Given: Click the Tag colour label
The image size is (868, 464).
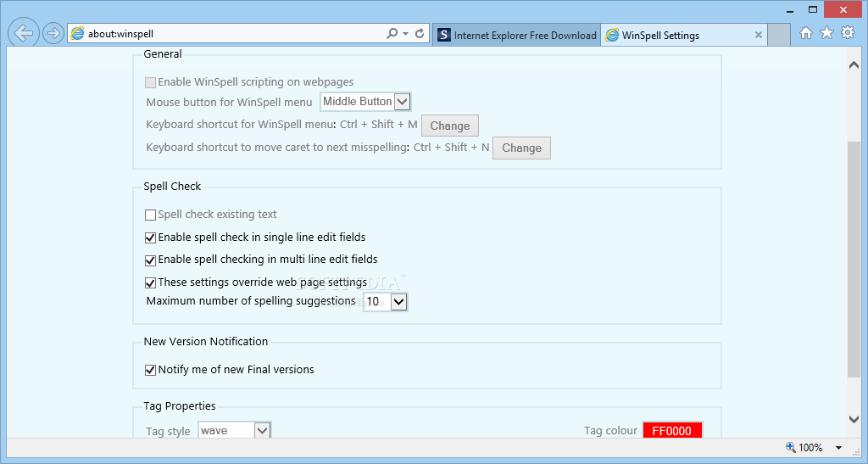Looking at the screenshot, I should [x=610, y=430].
